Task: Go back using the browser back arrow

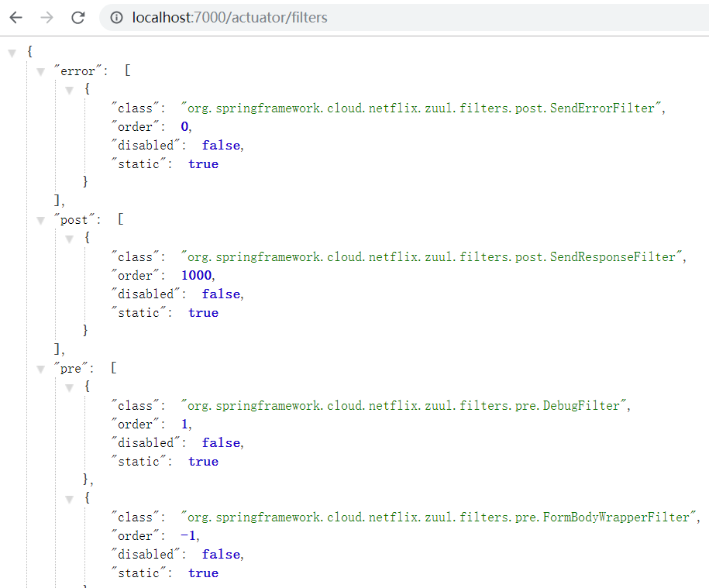Action: [x=15, y=18]
